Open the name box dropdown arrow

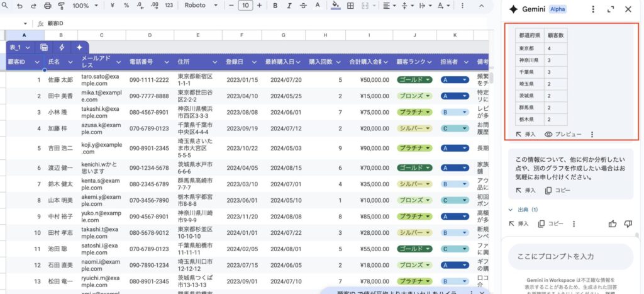click(x=25, y=24)
